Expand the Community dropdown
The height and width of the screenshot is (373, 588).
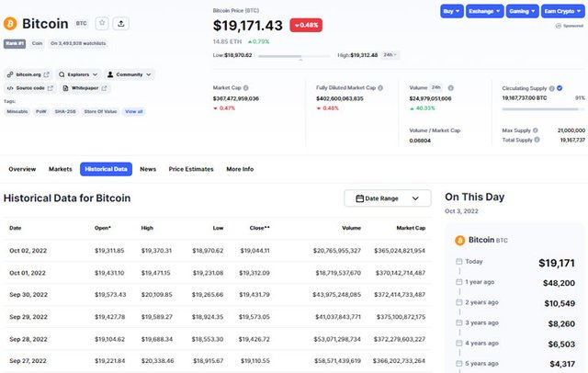pyautogui.click(x=129, y=74)
